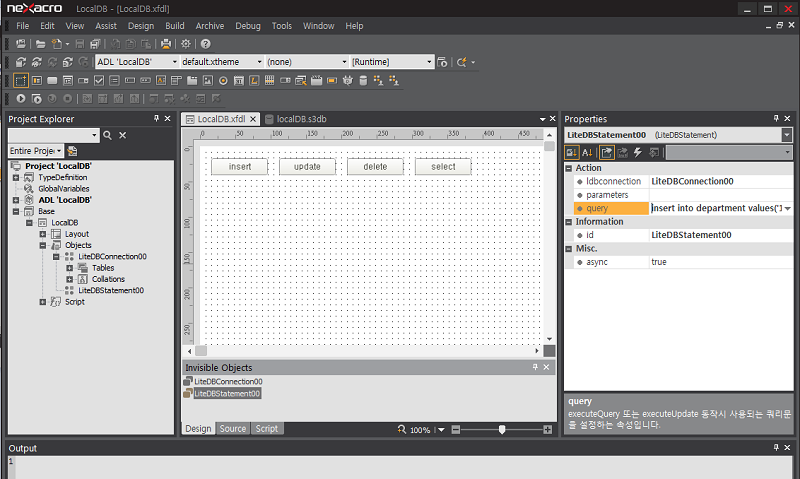The image size is (800, 479).
Task: Select the Dataset database cylinder tool
Action: 363,81
